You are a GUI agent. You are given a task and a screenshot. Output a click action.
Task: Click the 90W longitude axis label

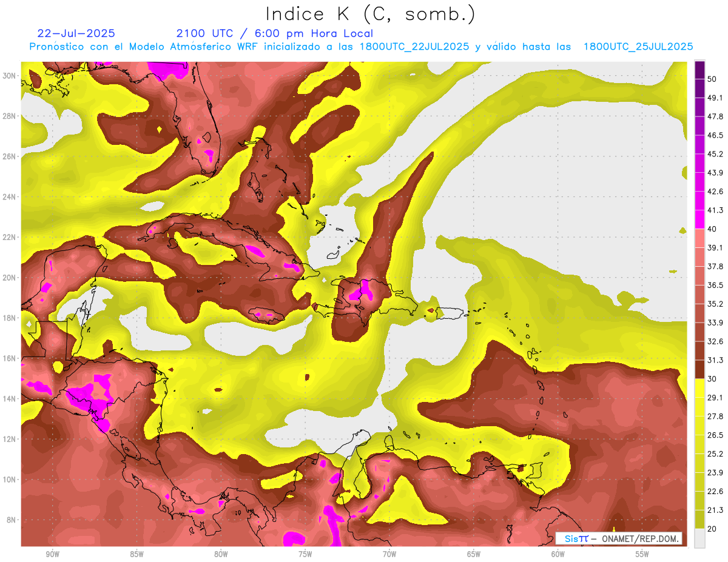point(53,554)
